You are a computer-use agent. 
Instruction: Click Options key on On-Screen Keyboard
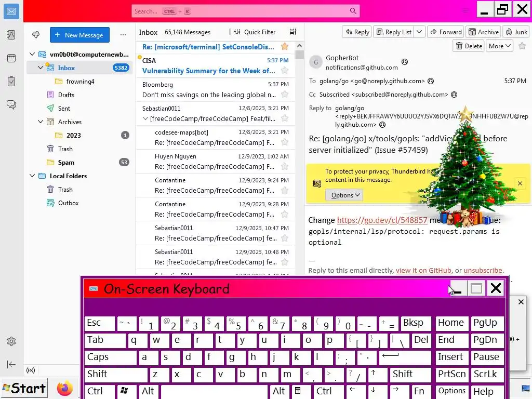pos(452,391)
